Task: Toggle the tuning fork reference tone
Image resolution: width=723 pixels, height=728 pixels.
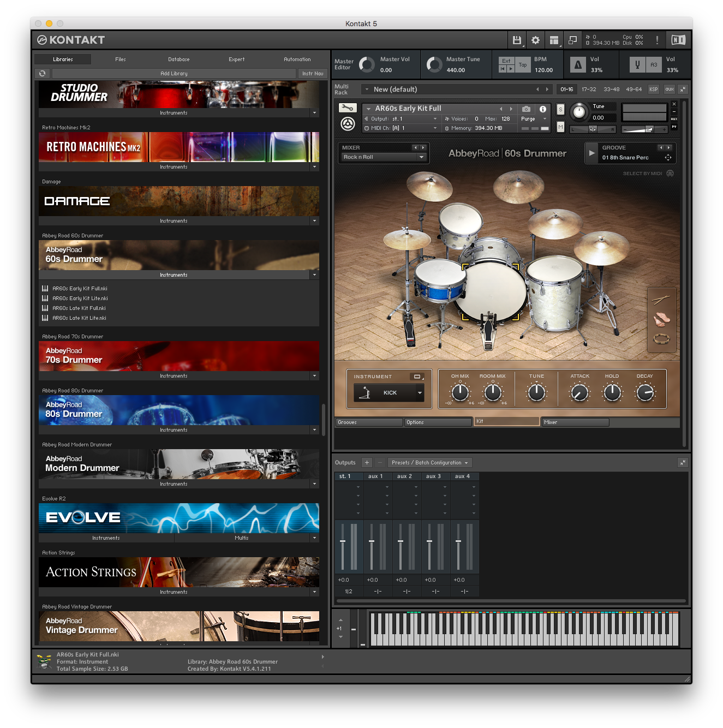Action: 637,65
